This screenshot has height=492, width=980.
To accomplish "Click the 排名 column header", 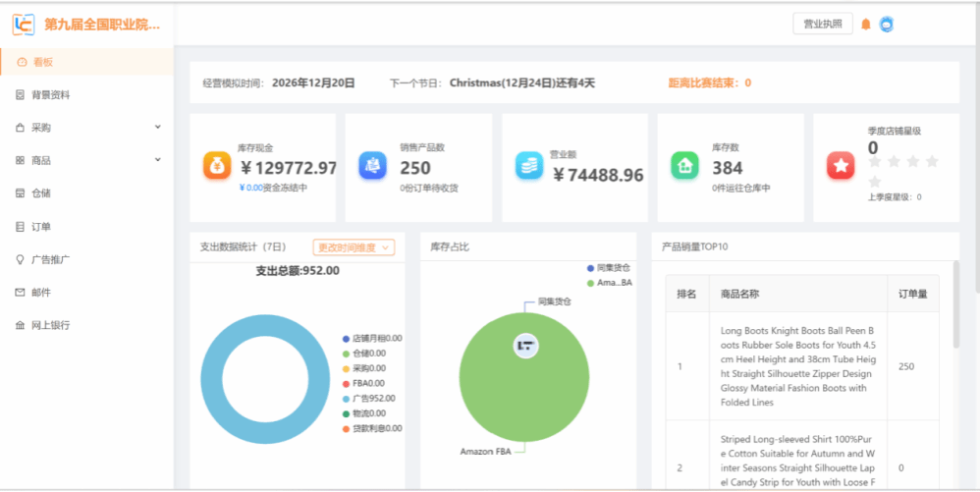I will point(687,294).
